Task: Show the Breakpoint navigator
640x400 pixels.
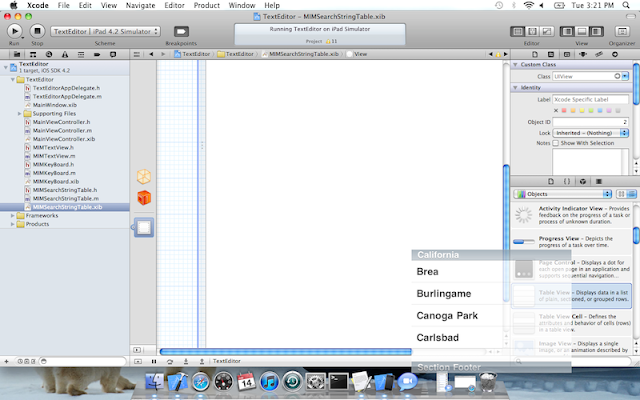Action: 97,54
